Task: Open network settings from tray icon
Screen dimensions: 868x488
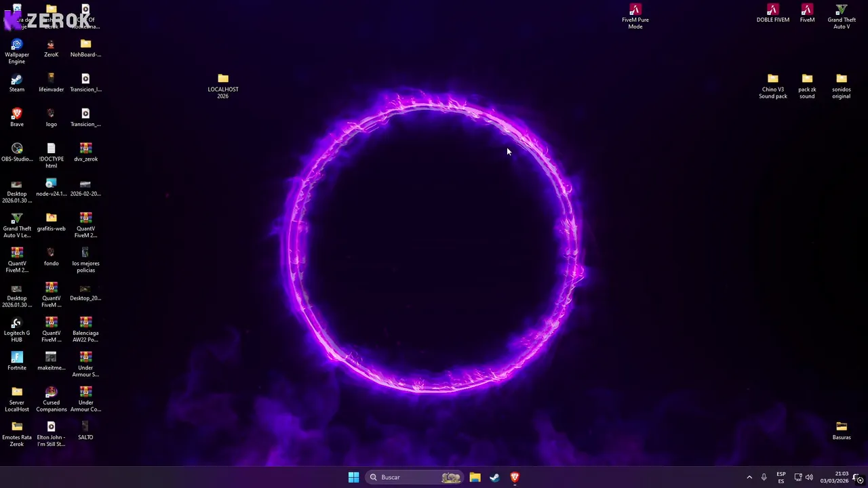Action: 798,477
